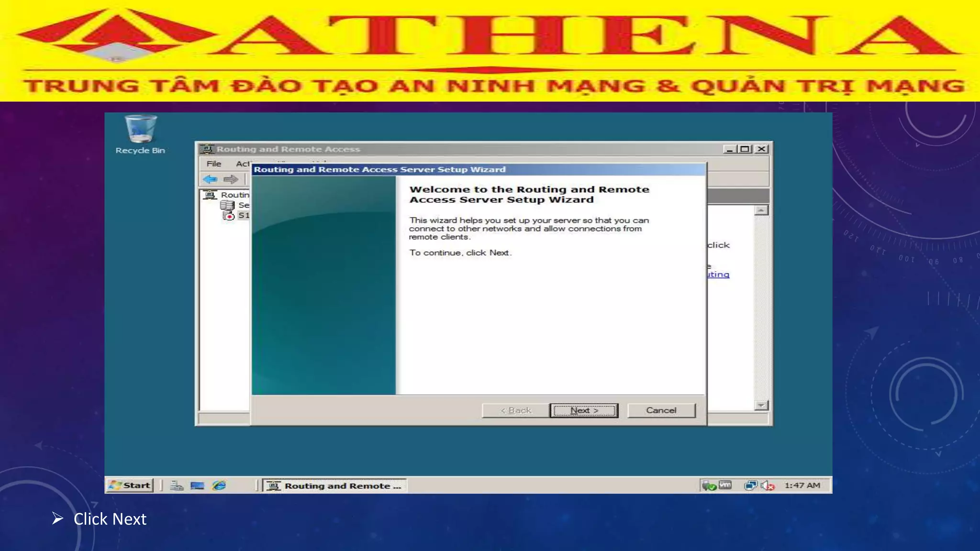Image resolution: width=980 pixels, height=551 pixels.
Task: Select the S1 server tree node
Action: pyautogui.click(x=243, y=216)
